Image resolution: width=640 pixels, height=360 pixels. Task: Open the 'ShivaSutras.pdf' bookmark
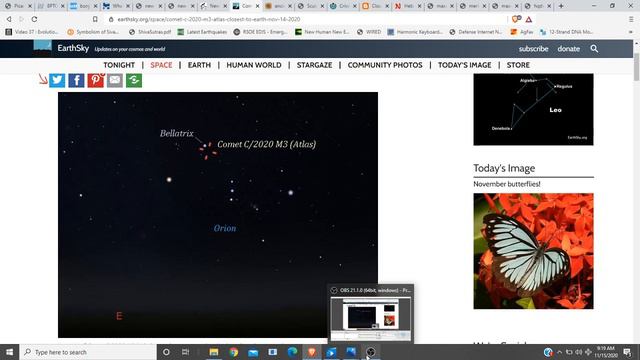point(150,32)
